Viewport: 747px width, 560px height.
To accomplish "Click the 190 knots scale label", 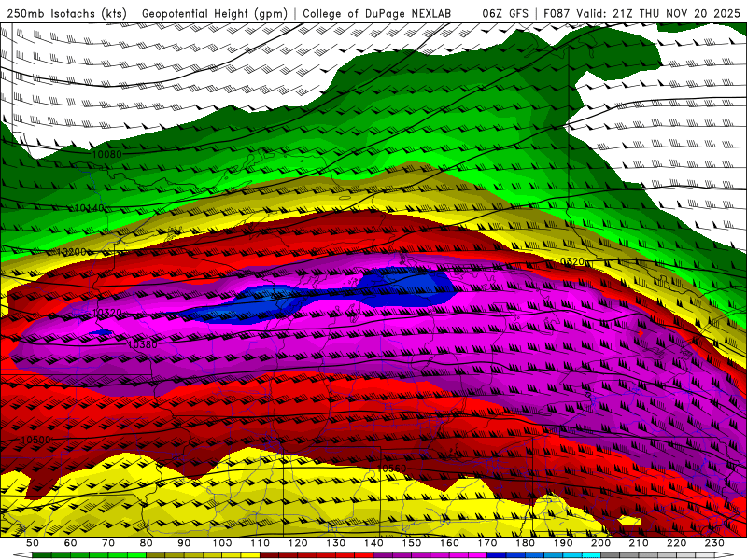I will click(x=563, y=543).
